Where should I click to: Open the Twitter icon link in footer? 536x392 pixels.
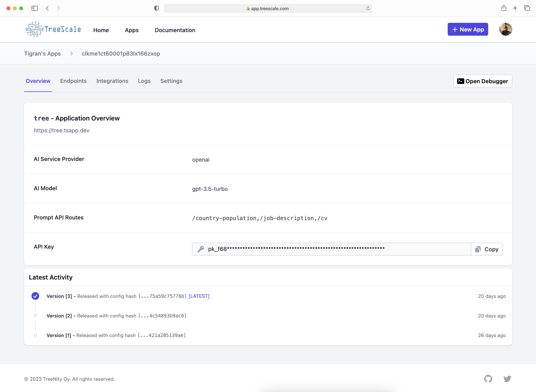(x=507, y=379)
